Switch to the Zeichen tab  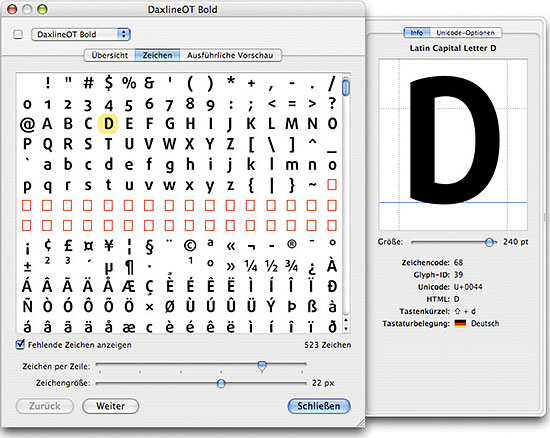point(157,55)
